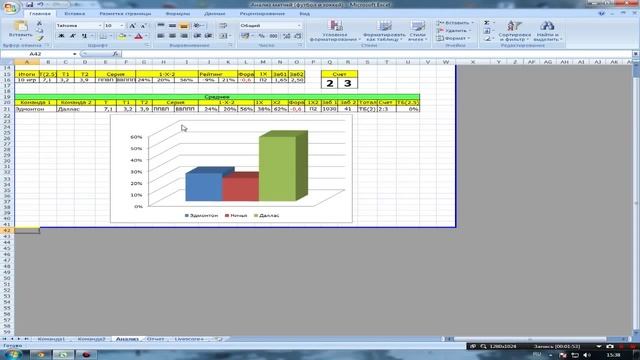Align text to middle of cell
The height and width of the screenshot is (360, 640).
point(172,26)
